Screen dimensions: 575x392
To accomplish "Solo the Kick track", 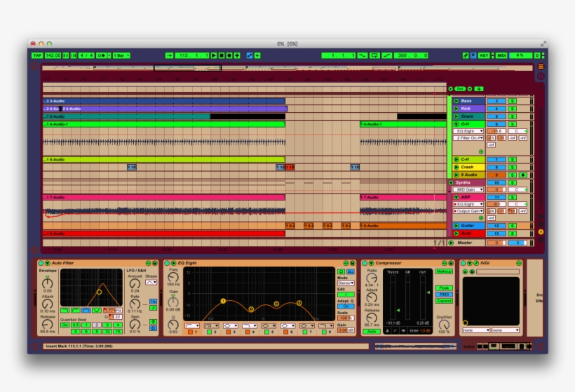I will pos(513,109).
